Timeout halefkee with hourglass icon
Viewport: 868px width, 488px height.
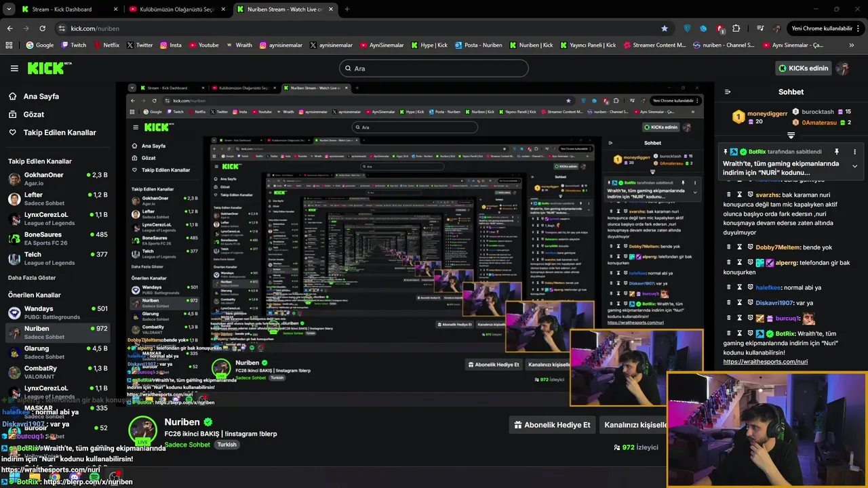click(740, 287)
